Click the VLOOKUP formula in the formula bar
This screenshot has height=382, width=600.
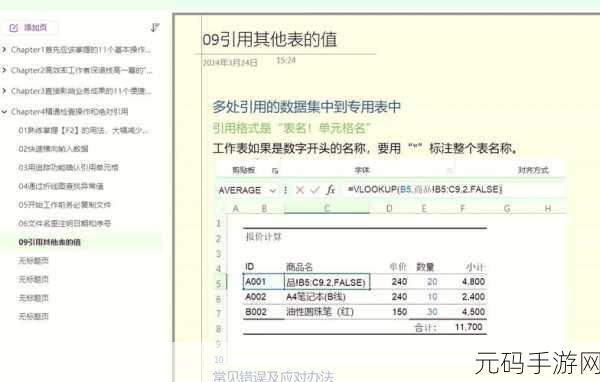425,189
